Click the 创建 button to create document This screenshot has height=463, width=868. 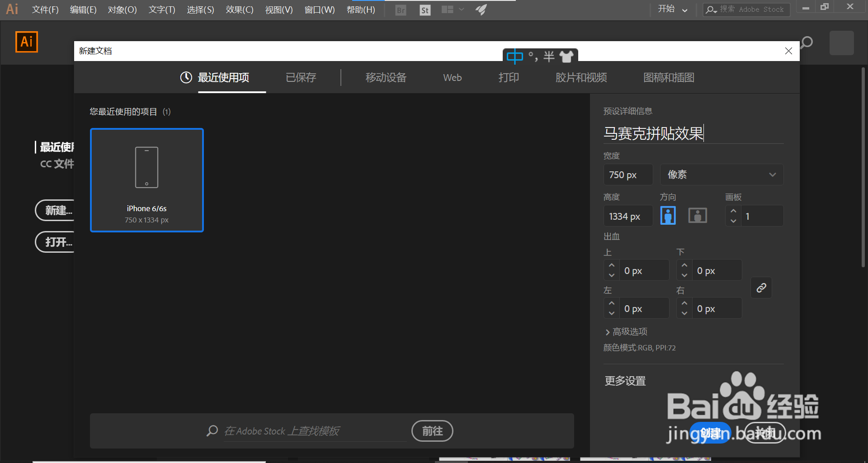coord(710,433)
